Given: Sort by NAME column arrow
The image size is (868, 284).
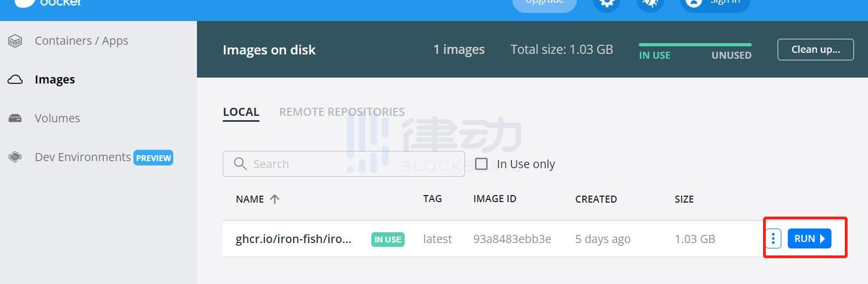Looking at the screenshot, I should (274, 199).
